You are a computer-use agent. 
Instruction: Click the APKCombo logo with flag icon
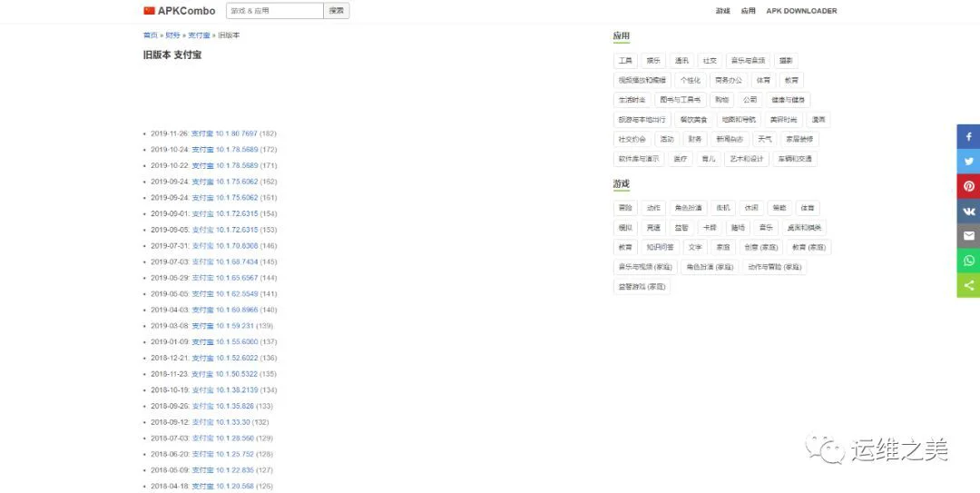pos(180,11)
